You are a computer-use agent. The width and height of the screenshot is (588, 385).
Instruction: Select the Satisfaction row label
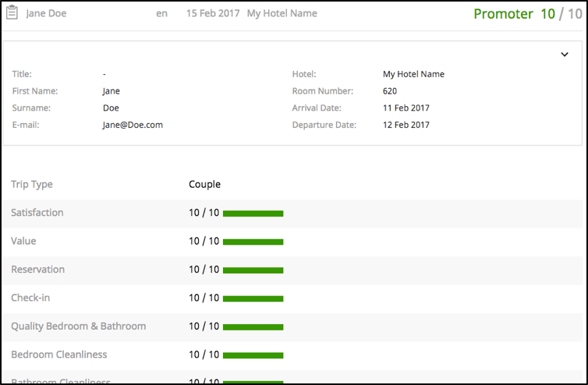point(37,213)
